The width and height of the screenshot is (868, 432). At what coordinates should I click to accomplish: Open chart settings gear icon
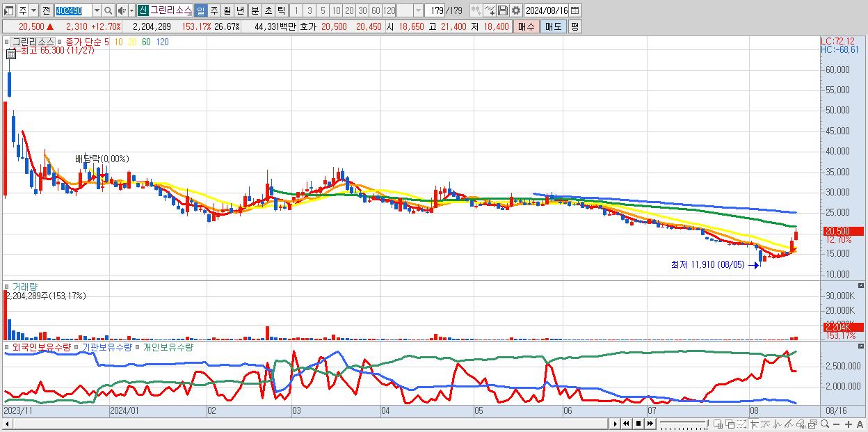pyautogui.click(x=516, y=10)
